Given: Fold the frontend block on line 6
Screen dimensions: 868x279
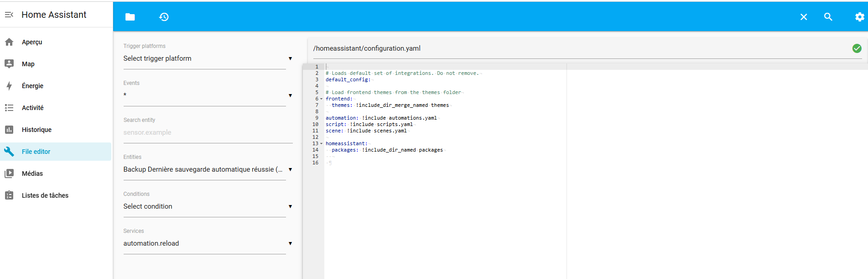Looking at the screenshot, I should (x=321, y=99).
